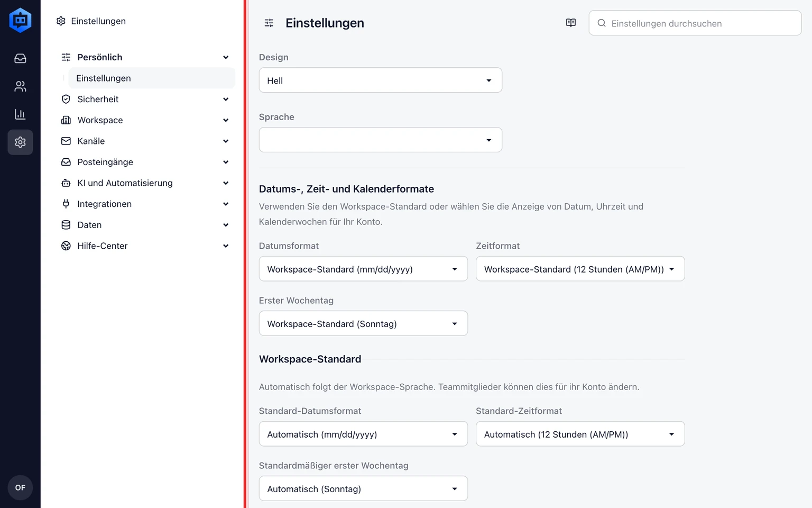Viewport: 812px width, 508px height.
Task: Open the Posteingänge menu entry
Action: coord(145,162)
